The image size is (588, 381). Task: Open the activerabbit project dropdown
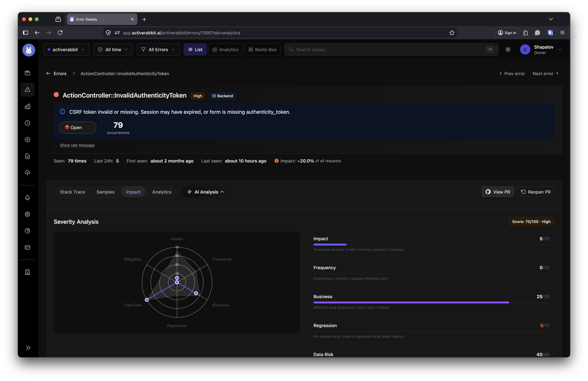[x=66, y=50]
